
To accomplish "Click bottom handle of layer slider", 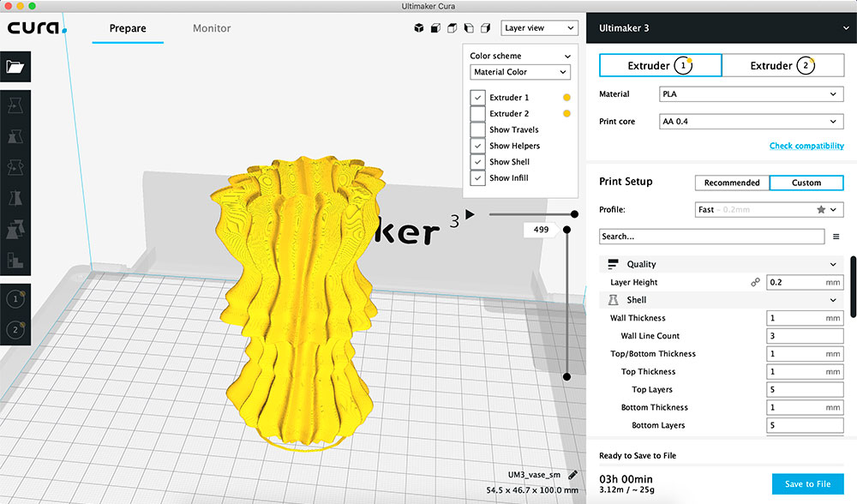I will [566, 376].
